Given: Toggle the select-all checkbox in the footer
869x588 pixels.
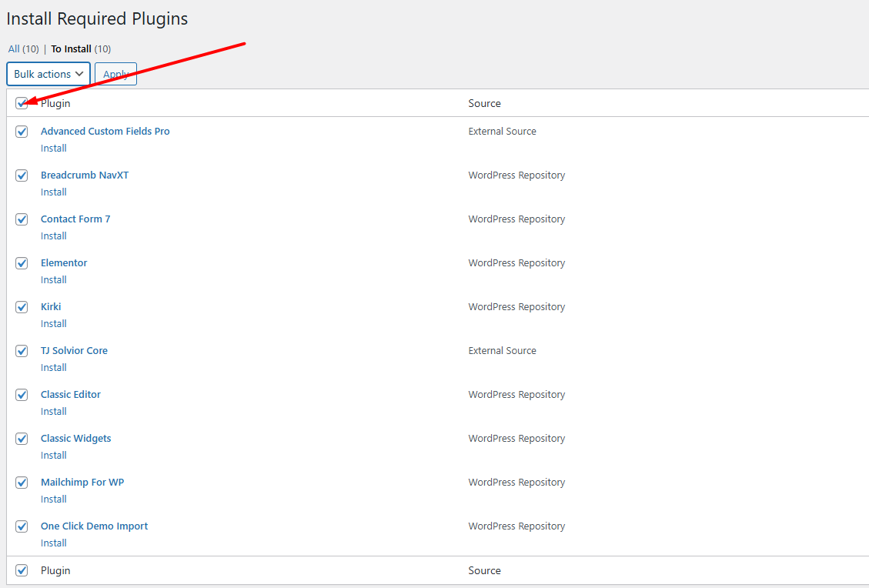Looking at the screenshot, I should pyautogui.click(x=22, y=570).
